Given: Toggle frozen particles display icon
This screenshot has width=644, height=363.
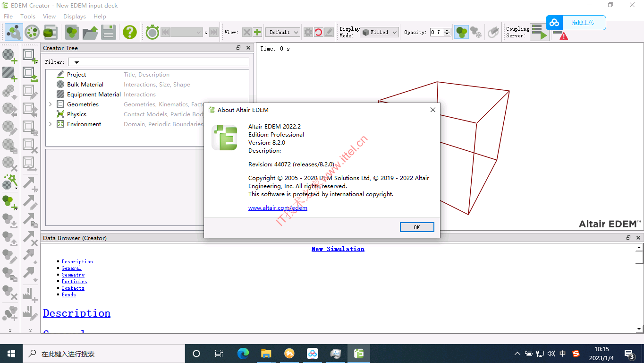Looking at the screenshot, I should pyautogui.click(x=476, y=32).
